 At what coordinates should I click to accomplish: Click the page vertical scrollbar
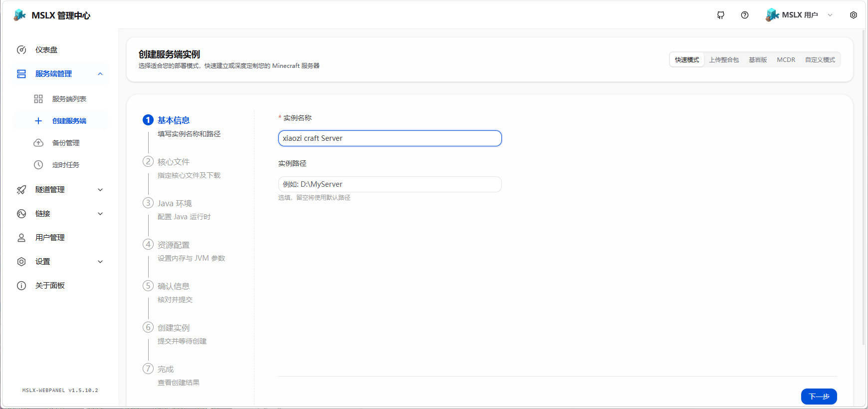coord(864,187)
